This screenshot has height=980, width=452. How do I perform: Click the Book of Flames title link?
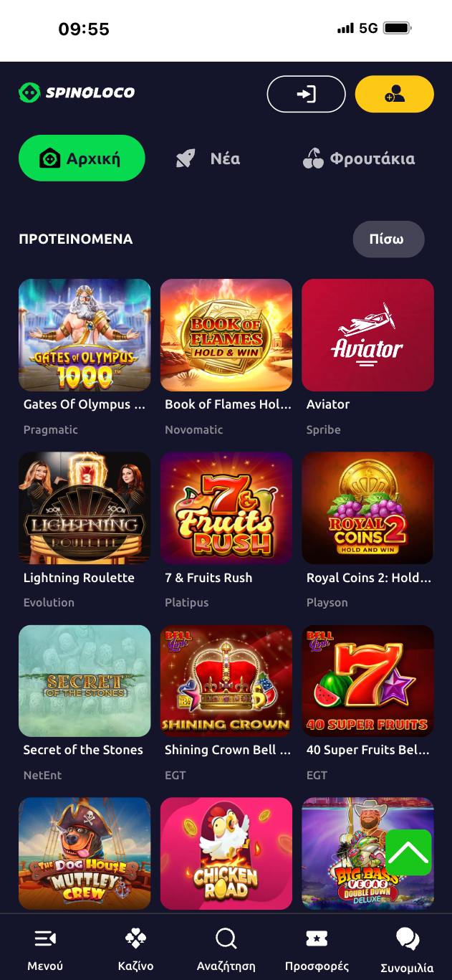[228, 404]
